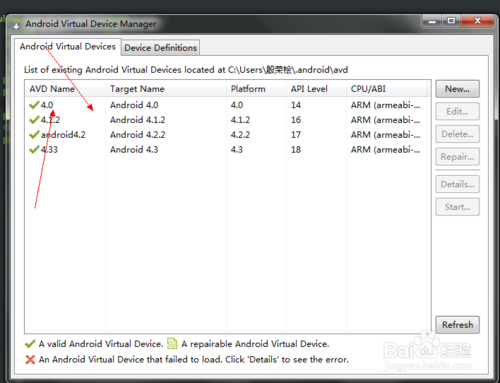Maximize the AVD Manager window
Image resolution: width=500 pixels, height=383 pixels.
(451, 21)
